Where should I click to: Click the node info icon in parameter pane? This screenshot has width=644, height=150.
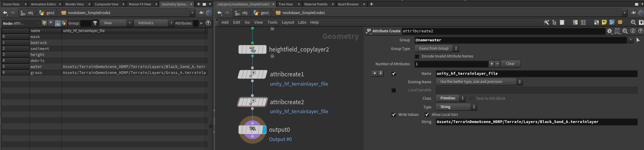[x=633, y=31]
